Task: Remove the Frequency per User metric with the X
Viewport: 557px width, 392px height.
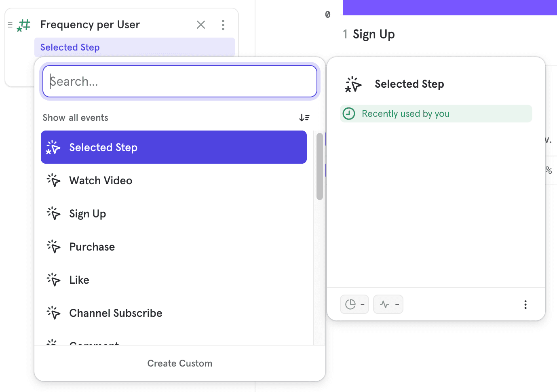Action: (x=200, y=25)
